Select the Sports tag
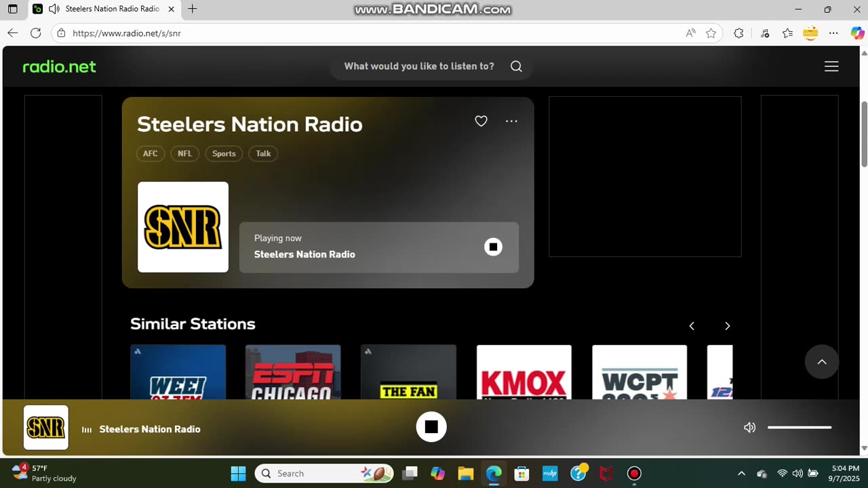The image size is (868, 488). point(224,154)
